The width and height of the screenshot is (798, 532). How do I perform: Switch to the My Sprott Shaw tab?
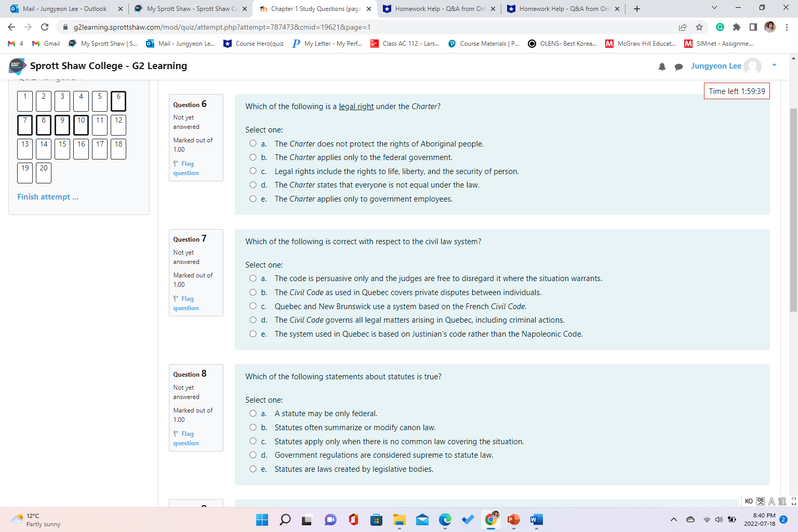[190, 9]
